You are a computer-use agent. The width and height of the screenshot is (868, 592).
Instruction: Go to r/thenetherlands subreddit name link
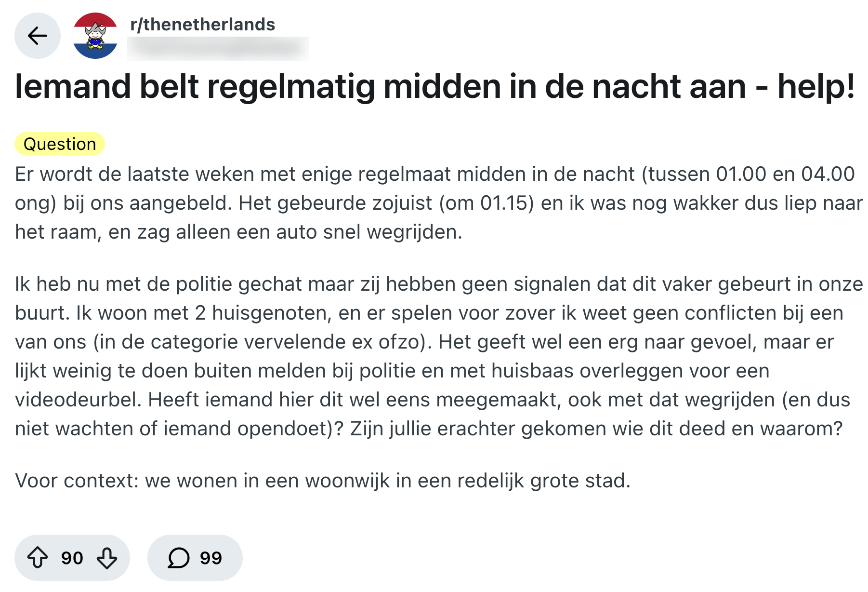tap(202, 24)
